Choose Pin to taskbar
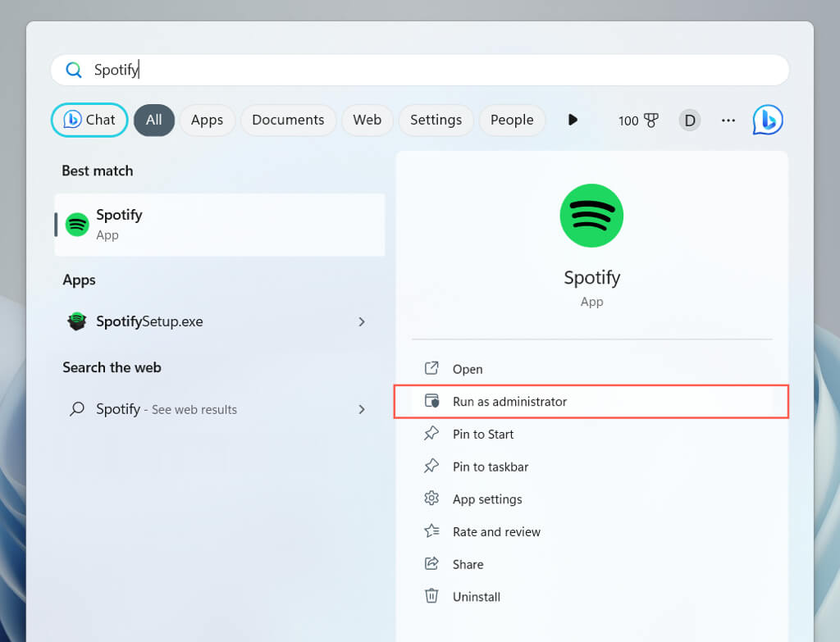Screen dimensions: 840x642 [591, 467]
